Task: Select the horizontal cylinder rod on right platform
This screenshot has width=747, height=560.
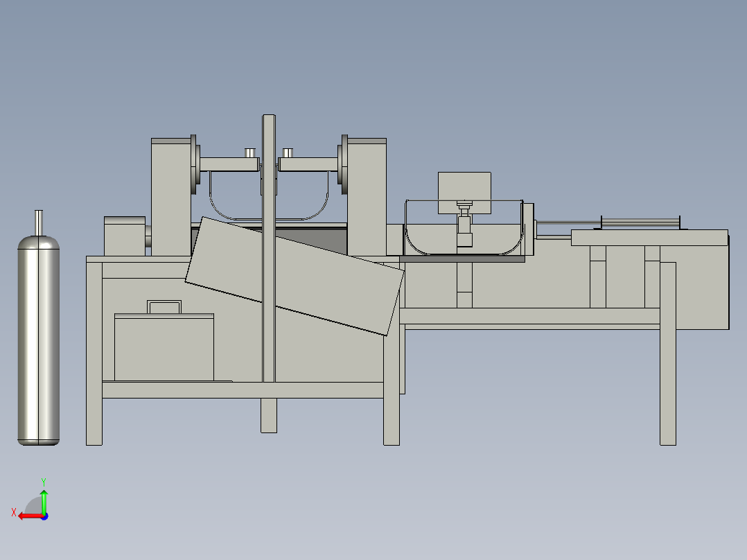Action: point(640,222)
